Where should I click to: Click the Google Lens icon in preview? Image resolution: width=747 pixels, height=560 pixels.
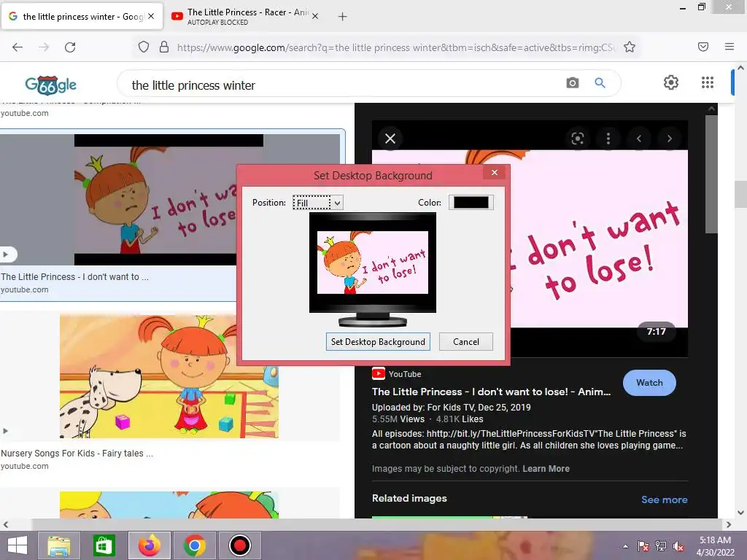[x=578, y=139]
